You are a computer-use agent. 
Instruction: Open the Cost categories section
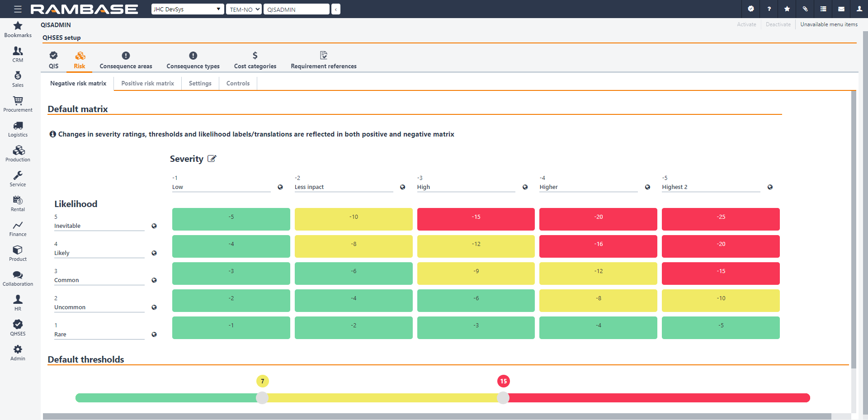[255, 60]
